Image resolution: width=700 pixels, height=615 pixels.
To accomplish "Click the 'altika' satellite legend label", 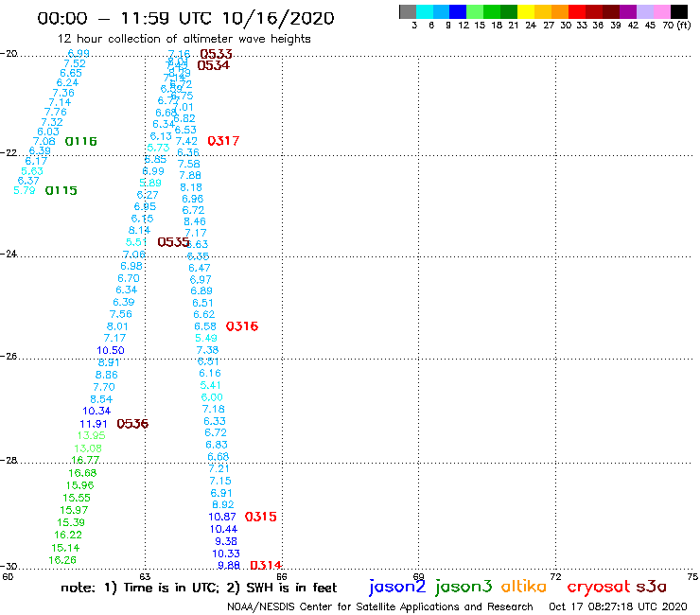I will tap(524, 587).
